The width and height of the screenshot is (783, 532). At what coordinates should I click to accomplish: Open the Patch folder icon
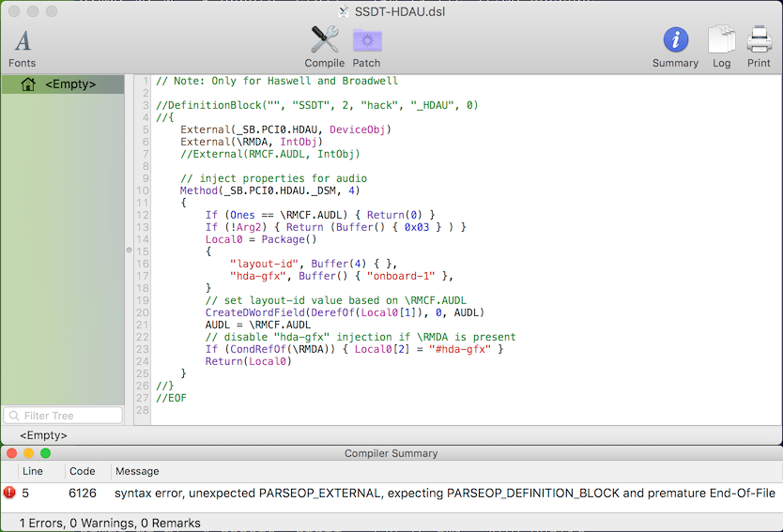pyautogui.click(x=367, y=40)
